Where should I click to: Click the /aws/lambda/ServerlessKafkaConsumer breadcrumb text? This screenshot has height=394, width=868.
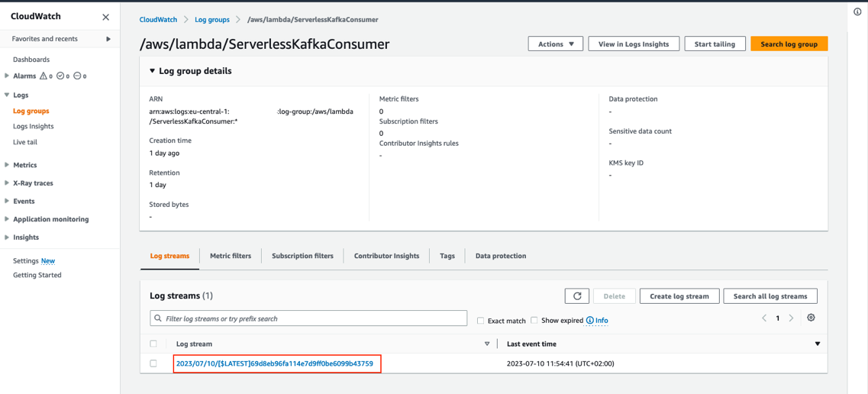314,19
